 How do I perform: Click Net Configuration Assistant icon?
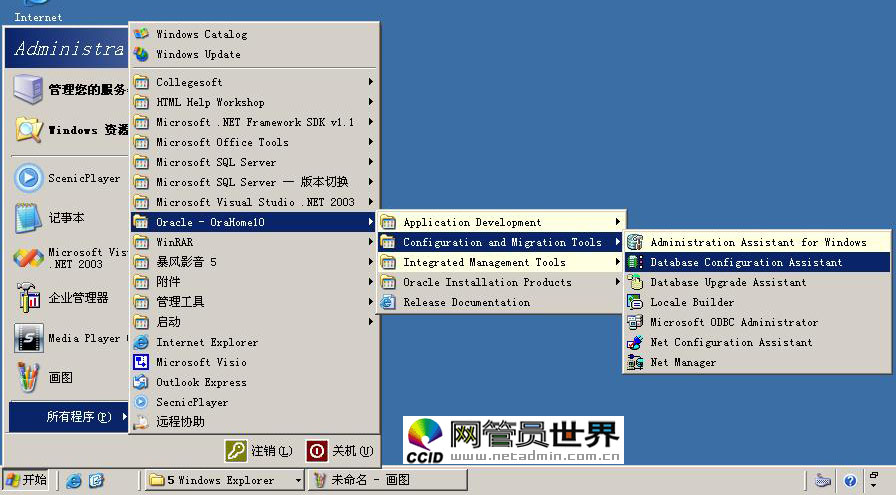click(x=635, y=342)
